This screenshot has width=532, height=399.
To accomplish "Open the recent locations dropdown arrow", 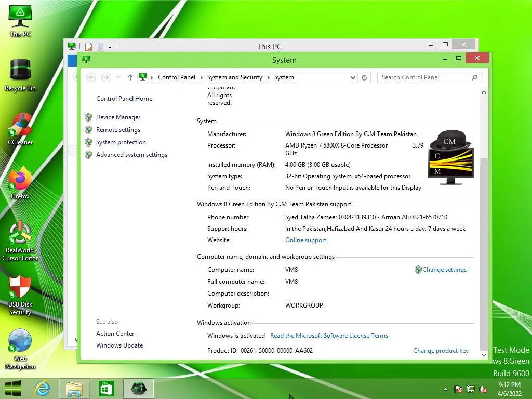I will tap(118, 77).
